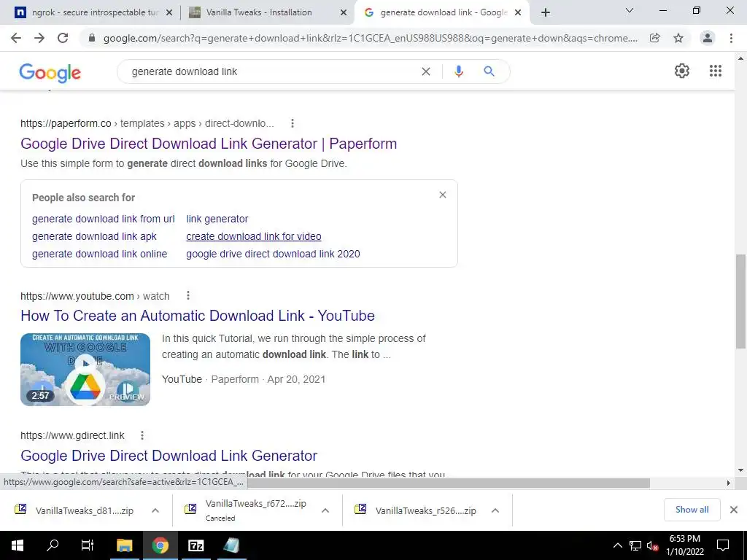Submit search with magnifier icon

coord(489,71)
